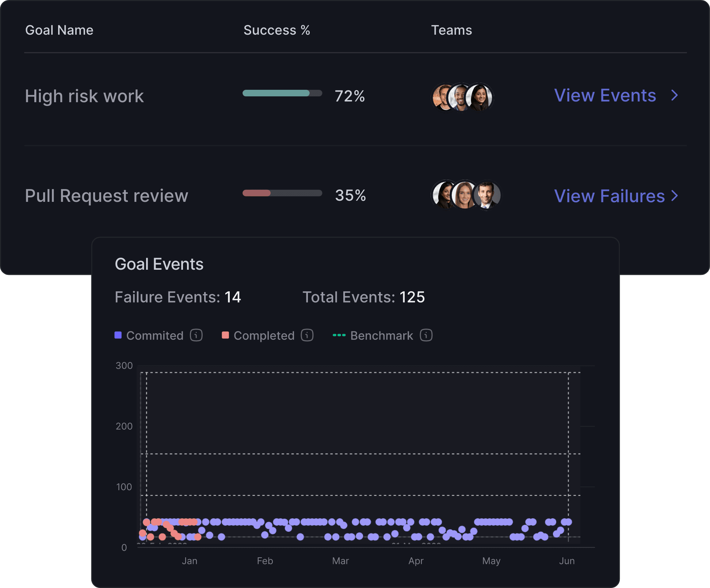Click chevron arrow next to View Failures
710x588 pixels.
coord(675,196)
